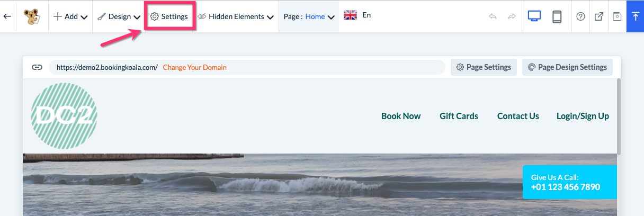Open the Page Home selector dropdown

pyautogui.click(x=309, y=16)
